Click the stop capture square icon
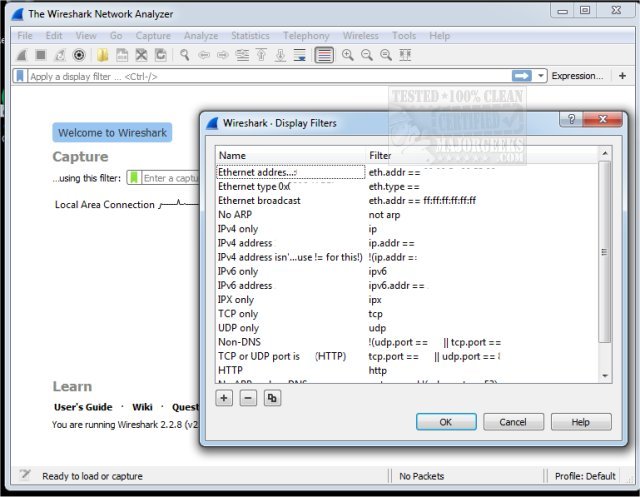The image size is (640, 497). click(40, 55)
